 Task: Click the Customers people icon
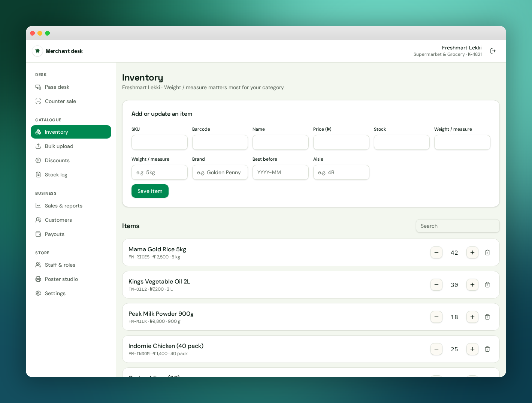pyautogui.click(x=38, y=220)
